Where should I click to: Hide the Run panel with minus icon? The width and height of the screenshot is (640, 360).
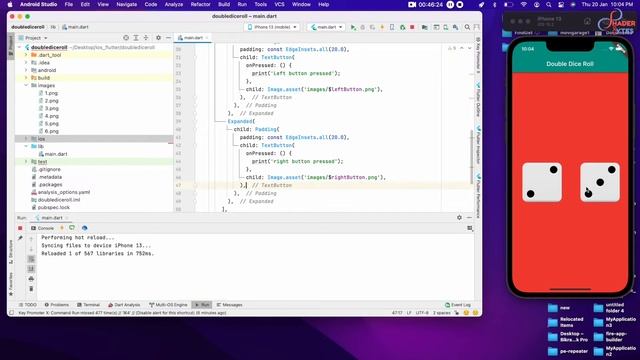click(469, 218)
